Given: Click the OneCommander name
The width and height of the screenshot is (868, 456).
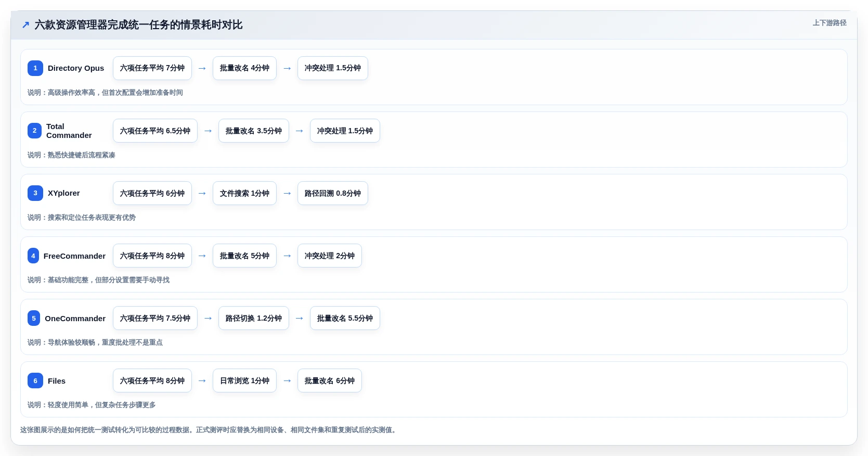Looking at the screenshot, I should pyautogui.click(x=75, y=318).
